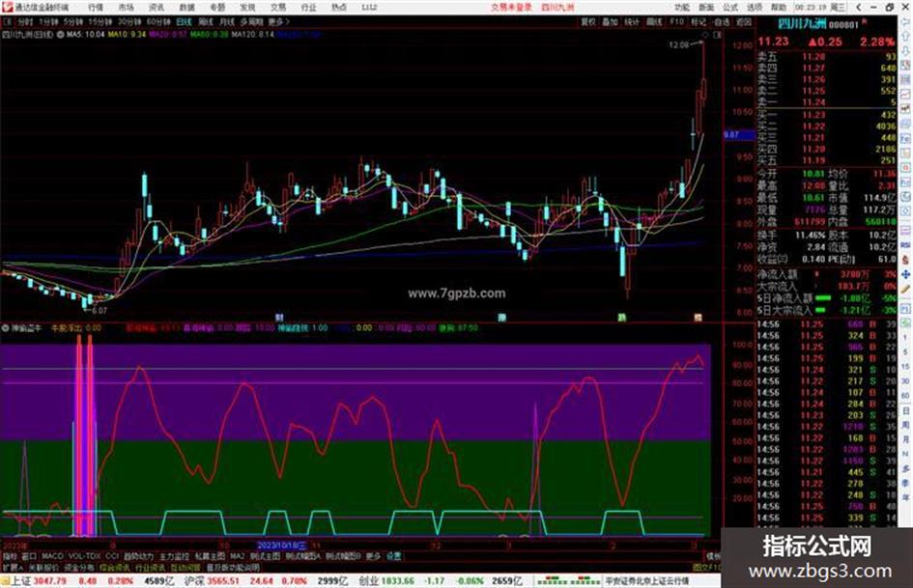Expand the 扩展 bottom panel

pos(13,567)
